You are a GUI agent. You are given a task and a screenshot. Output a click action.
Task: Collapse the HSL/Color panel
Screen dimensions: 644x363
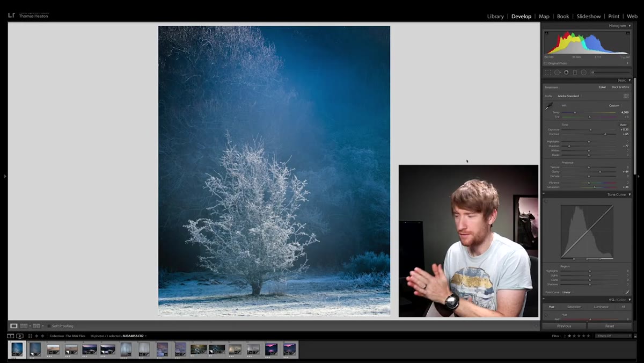(x=630, y=300)
